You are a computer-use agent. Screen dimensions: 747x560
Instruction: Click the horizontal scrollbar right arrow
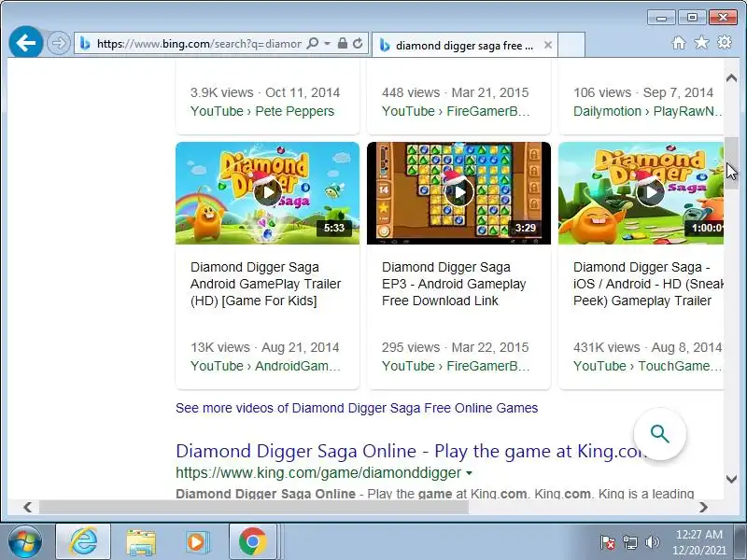click(704, 507)
